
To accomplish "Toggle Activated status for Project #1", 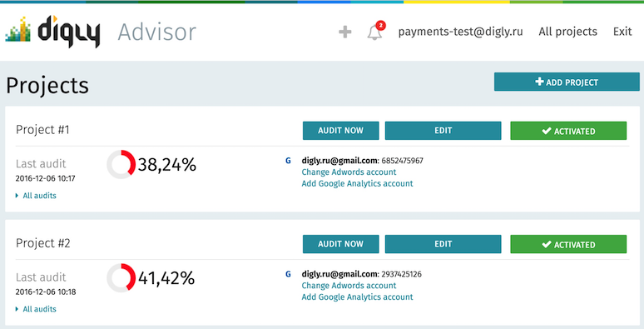I will point(568,131).
